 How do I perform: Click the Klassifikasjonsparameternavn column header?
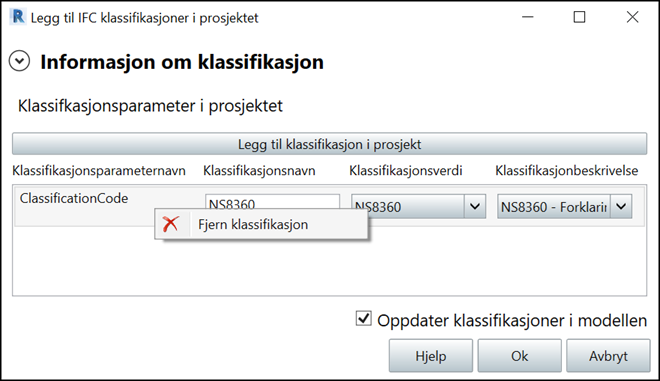pyautogui.click(x=99, y=171)
